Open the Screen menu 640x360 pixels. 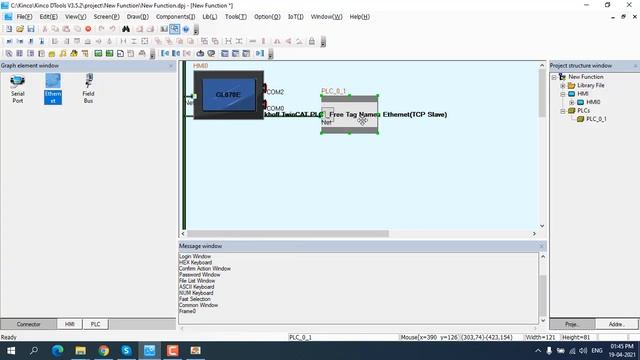point(107,17)
